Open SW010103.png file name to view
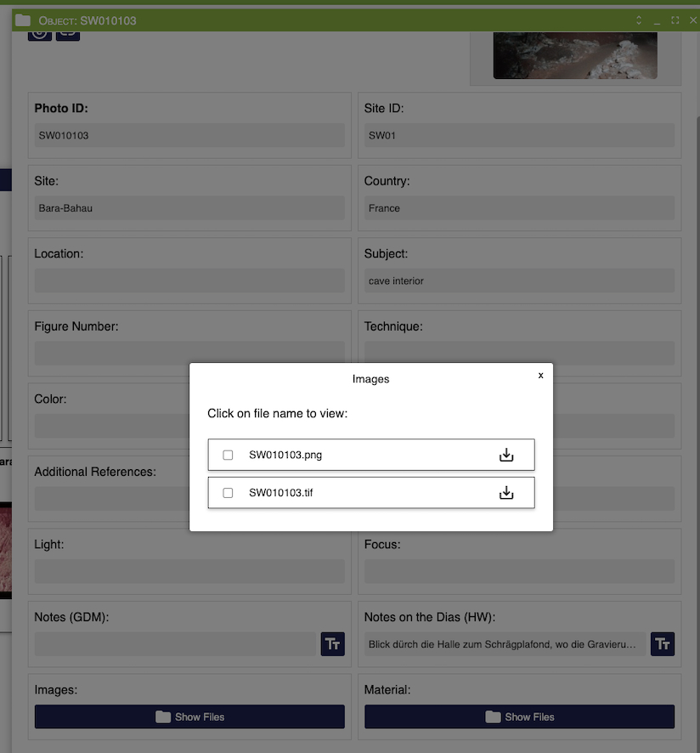 pos(285,456)
